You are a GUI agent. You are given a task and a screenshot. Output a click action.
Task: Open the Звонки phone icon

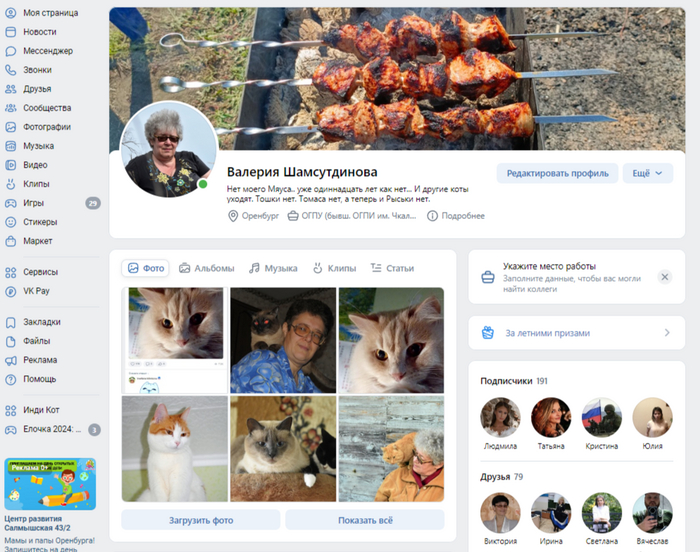click(11, 70)
